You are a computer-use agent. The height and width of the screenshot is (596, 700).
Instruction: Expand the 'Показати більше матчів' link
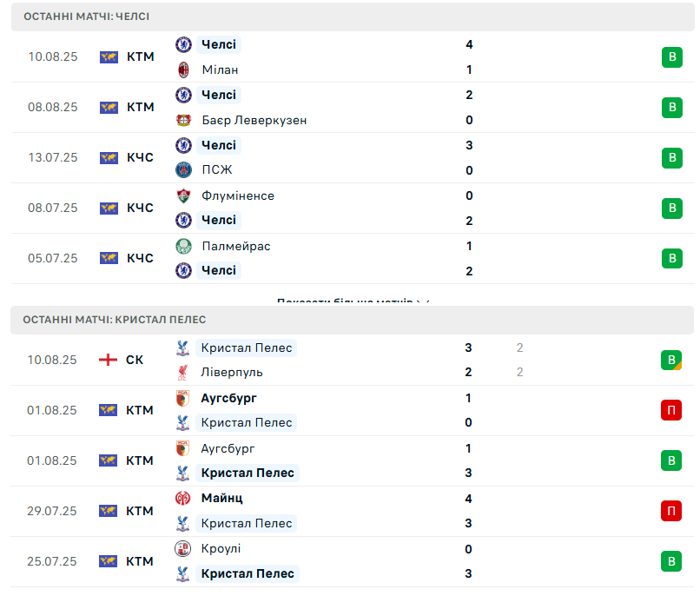pos(353,301)
